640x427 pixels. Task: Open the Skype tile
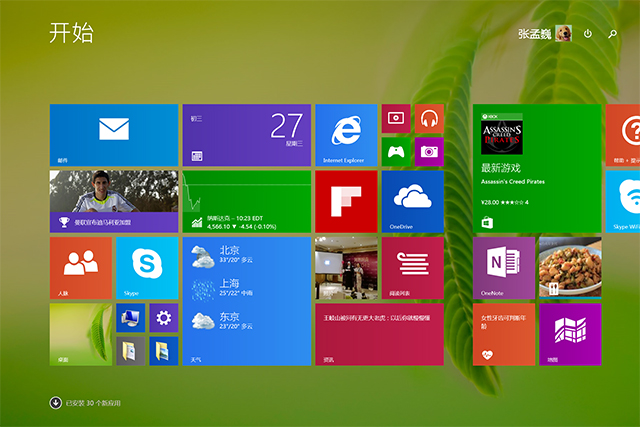147,268
